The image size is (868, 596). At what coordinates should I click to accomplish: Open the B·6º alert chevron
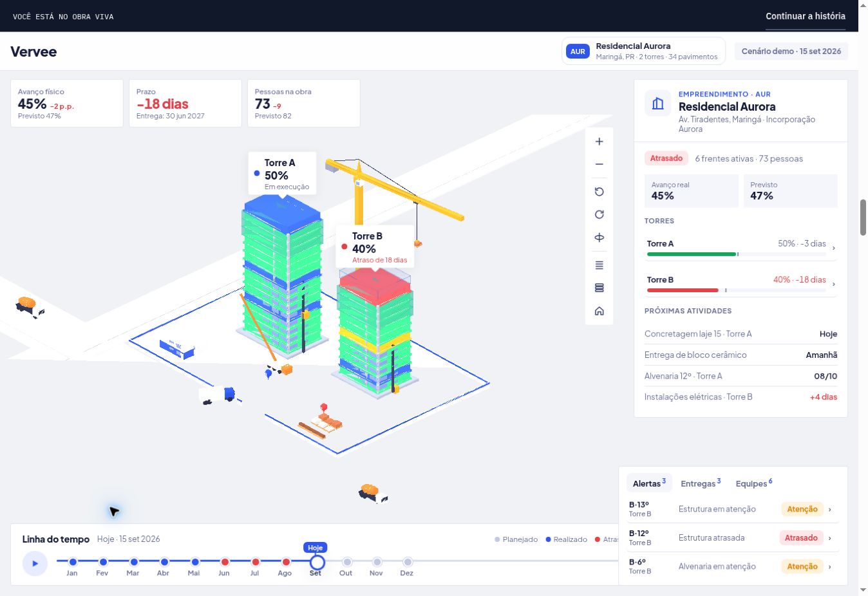830,567
